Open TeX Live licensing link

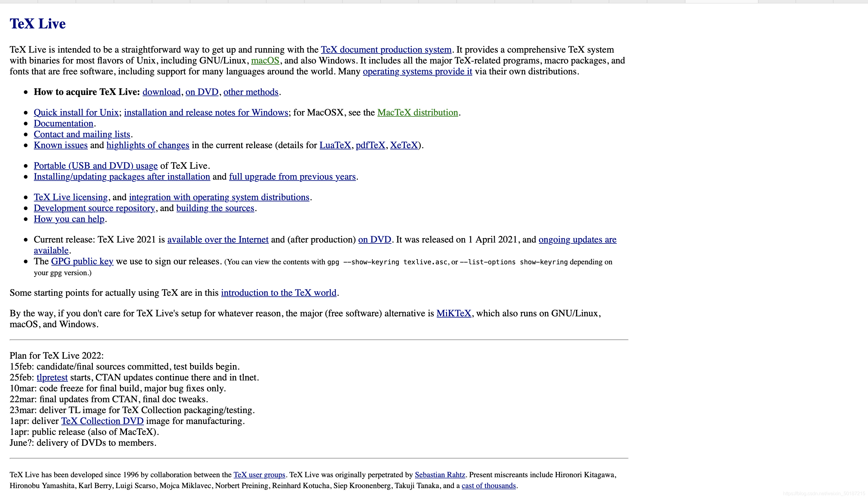pyautogui.click(x=70, y=197)
